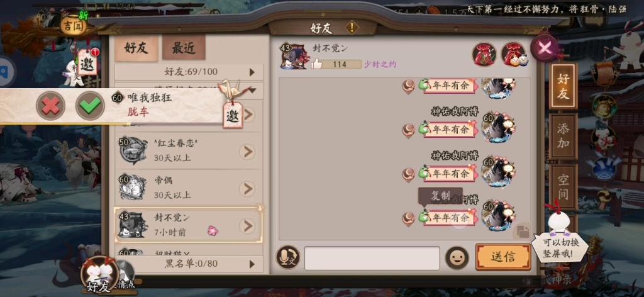The image size is (644, 297).
Task: Click the copy-pages icon in chat corner
Action: [x=521, y=232]
